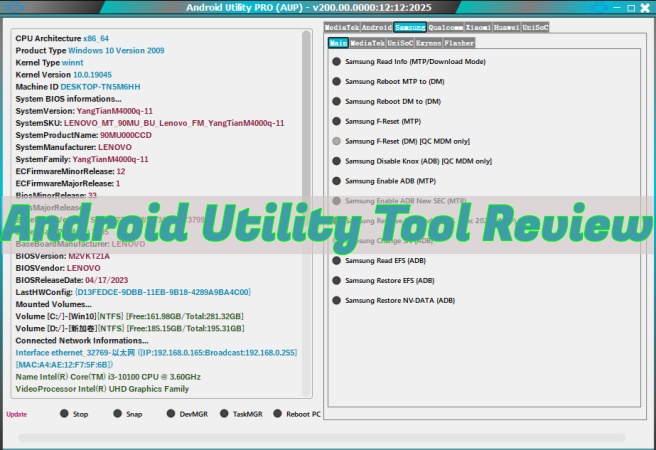
Task: Select Samsung Reboot DM to (DM)
Action: pos(387,101)
